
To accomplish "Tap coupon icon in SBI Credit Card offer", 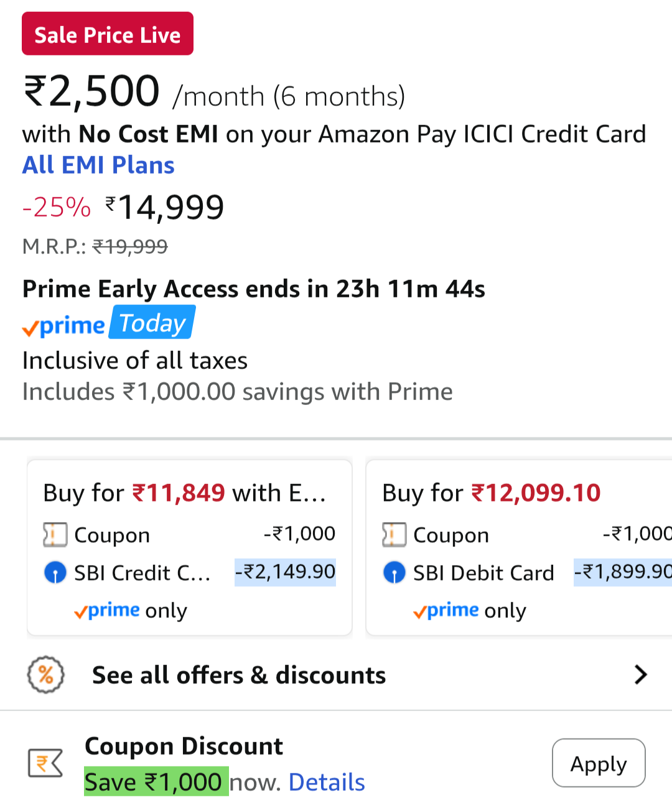I will (x=55, y=534).
